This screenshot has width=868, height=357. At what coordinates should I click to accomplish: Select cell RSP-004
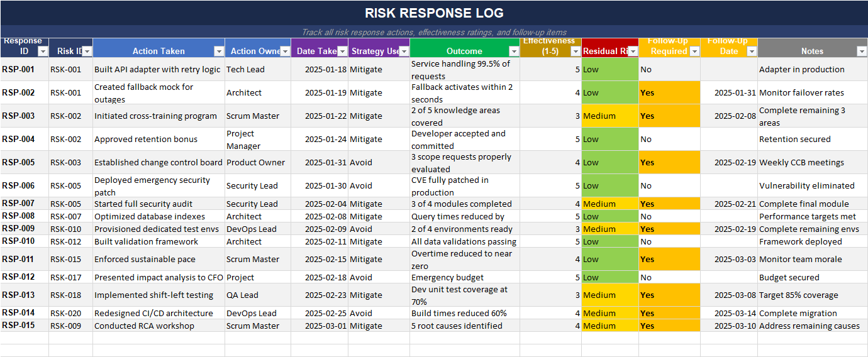tap(25, 139)
